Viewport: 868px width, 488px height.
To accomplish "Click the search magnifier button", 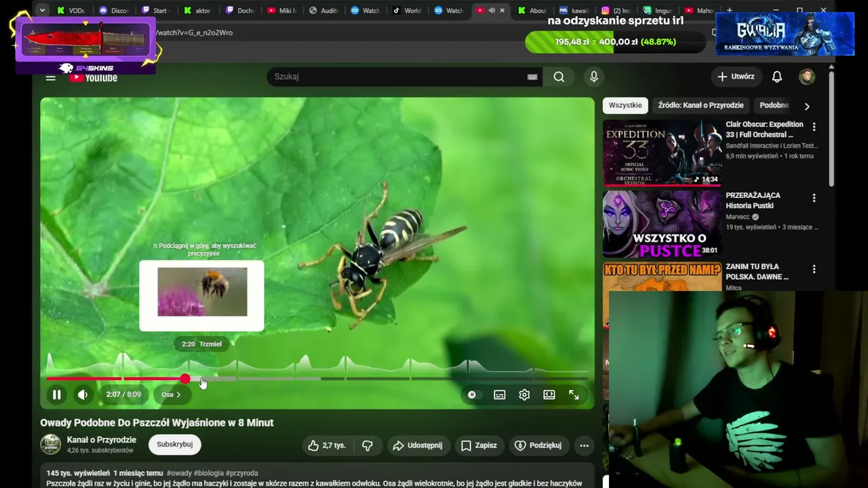I will [x=559, y=77].
